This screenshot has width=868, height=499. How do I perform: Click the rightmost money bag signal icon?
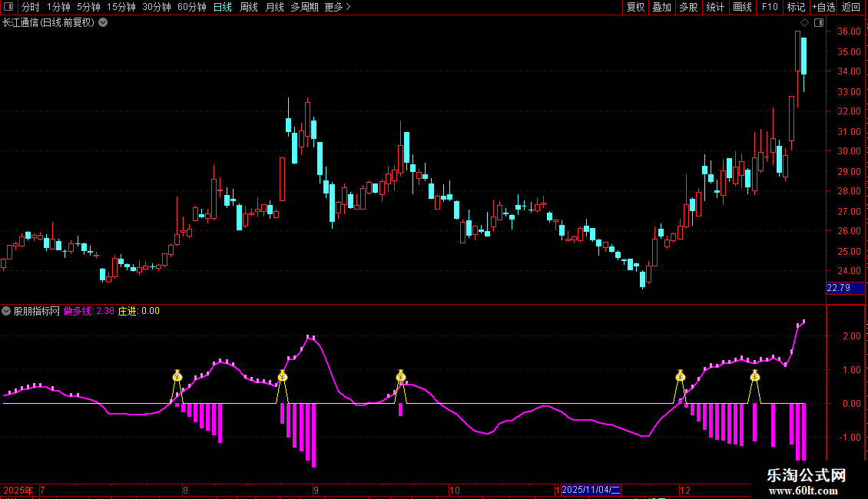tap(755, 375)
